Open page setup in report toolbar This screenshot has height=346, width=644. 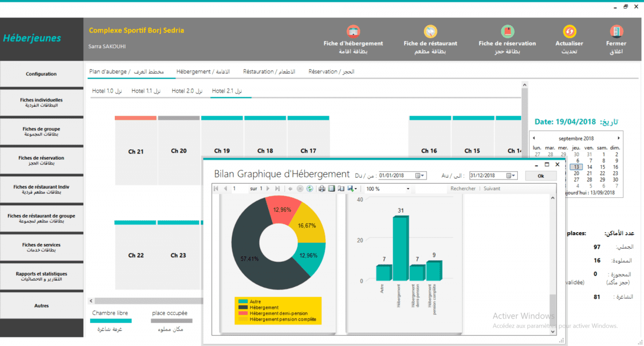341,189
